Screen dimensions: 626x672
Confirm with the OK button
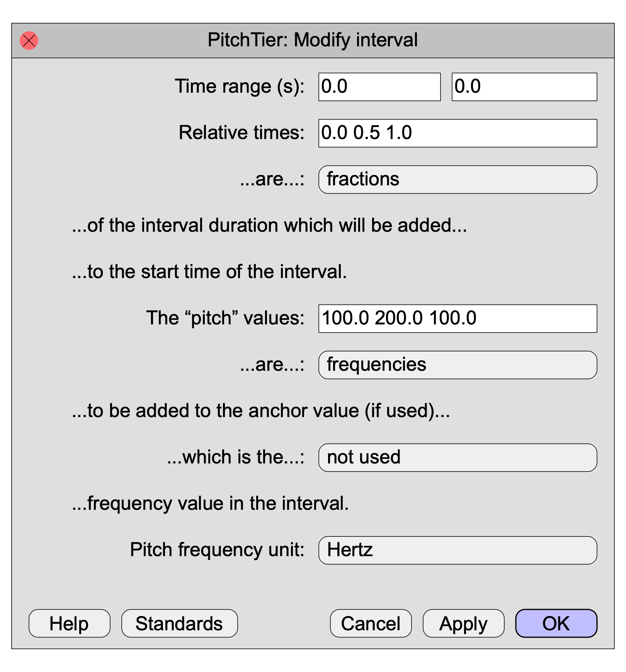[556, 623]
